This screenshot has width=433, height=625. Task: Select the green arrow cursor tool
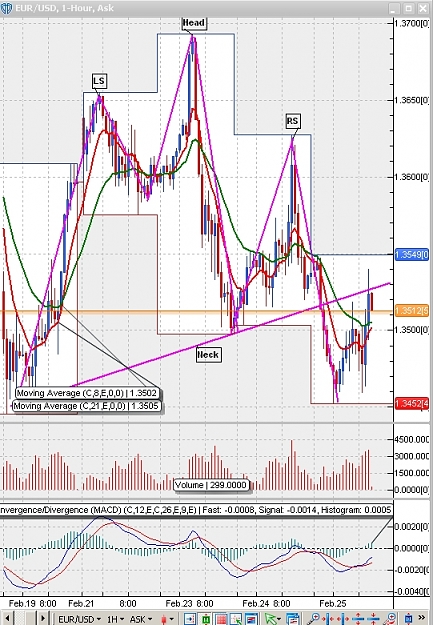click(270, 619)
